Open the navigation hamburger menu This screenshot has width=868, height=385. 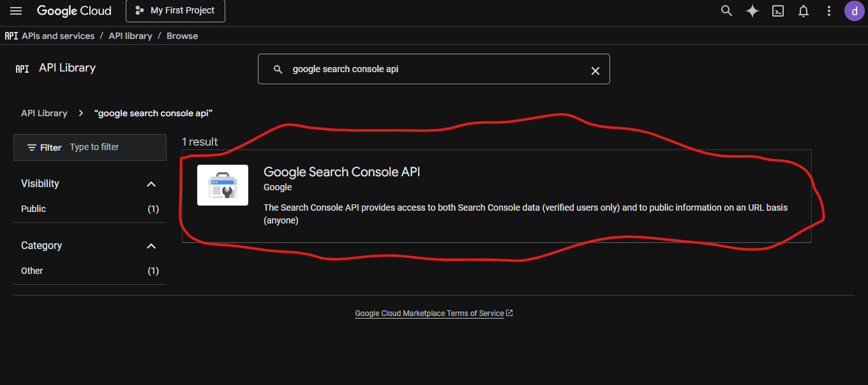pyautogui.click(x=16, y=11)
